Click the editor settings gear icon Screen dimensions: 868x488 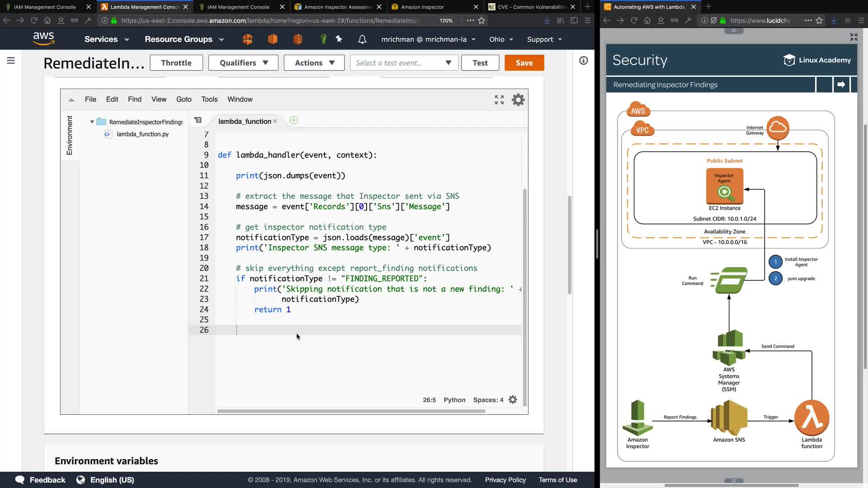(518, 99)
